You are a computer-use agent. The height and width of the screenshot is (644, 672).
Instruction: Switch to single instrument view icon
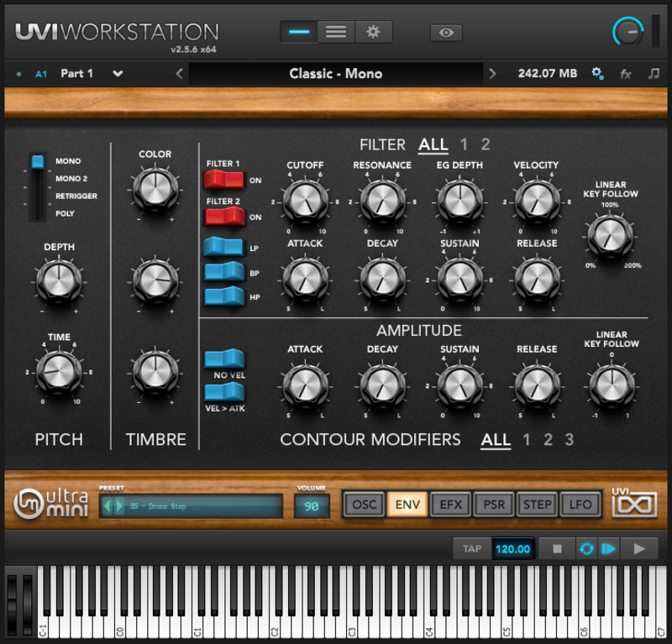pos(299,32)
